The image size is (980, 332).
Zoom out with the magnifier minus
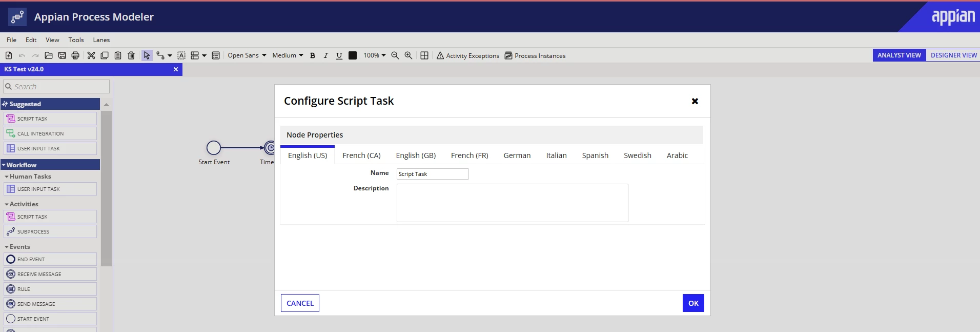(x=395, y=55)
